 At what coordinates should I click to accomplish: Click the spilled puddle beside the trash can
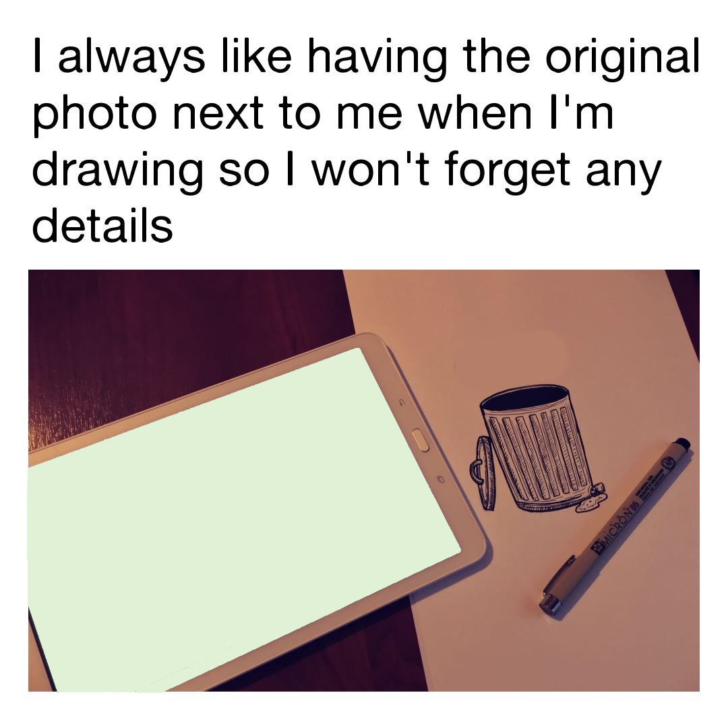coord(591,502)
